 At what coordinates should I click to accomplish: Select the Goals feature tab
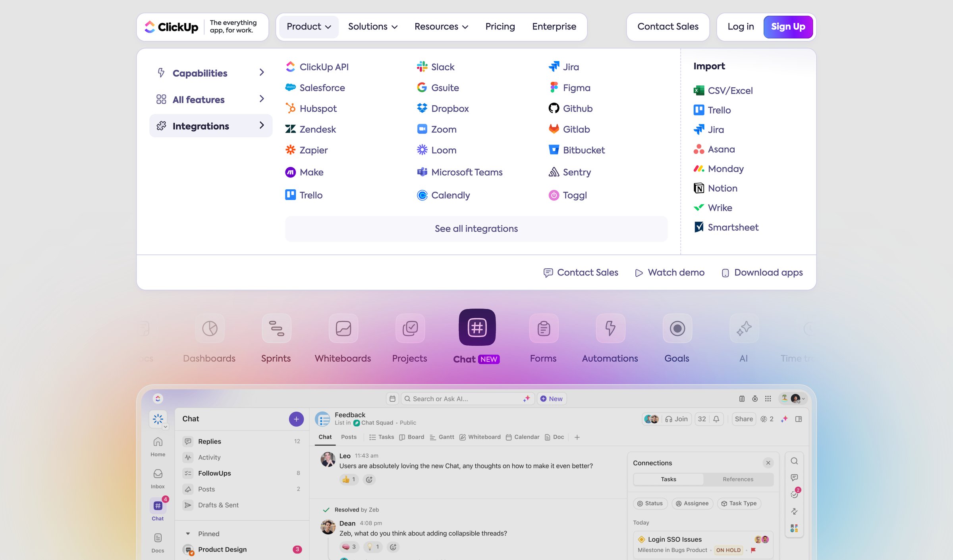677,339
